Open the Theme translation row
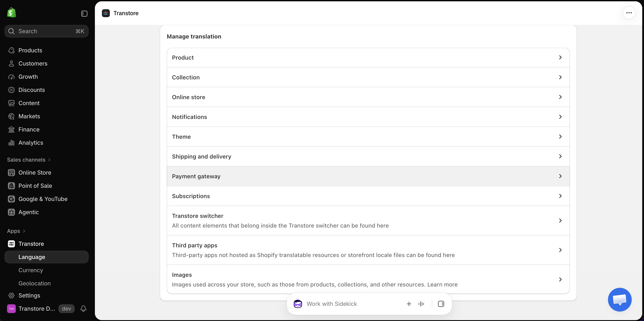 click(x=368, y=137)
